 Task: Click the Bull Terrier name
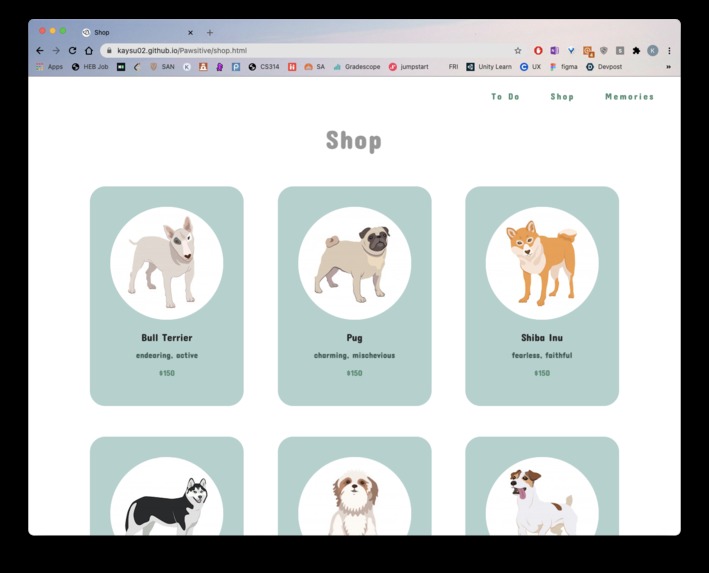[x=167, y=338]
